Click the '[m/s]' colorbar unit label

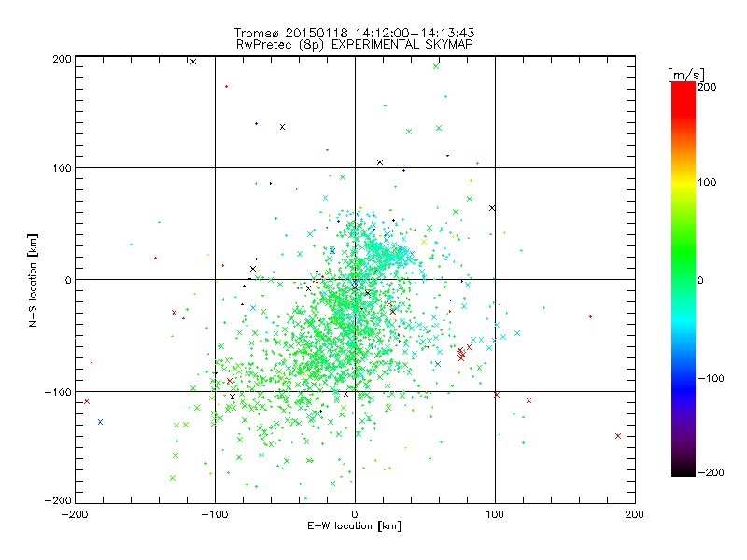(x=686, y=75)
